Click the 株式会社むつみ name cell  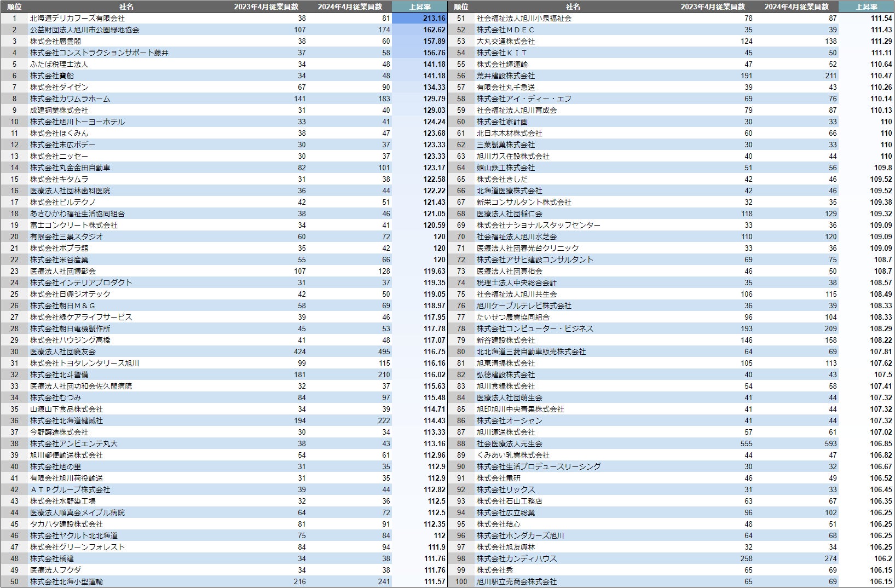point(55,397)
